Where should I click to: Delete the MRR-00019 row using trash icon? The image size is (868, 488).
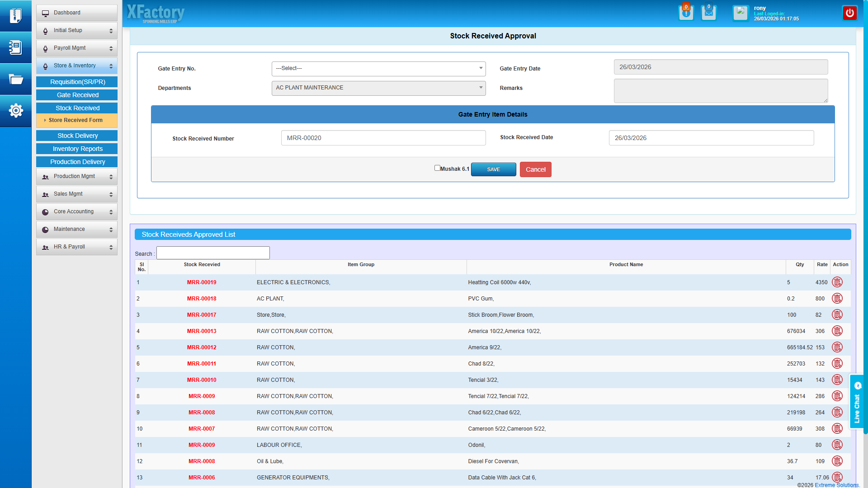pos(837,282)
